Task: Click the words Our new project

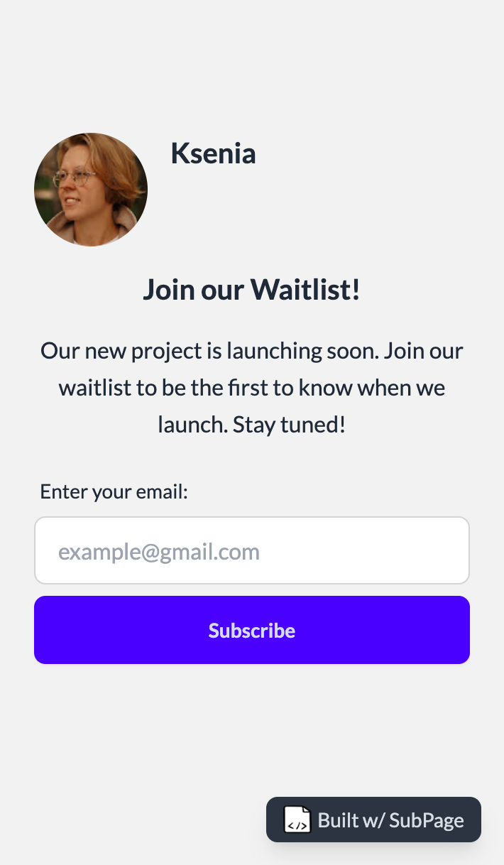Action: click(120, 351)
